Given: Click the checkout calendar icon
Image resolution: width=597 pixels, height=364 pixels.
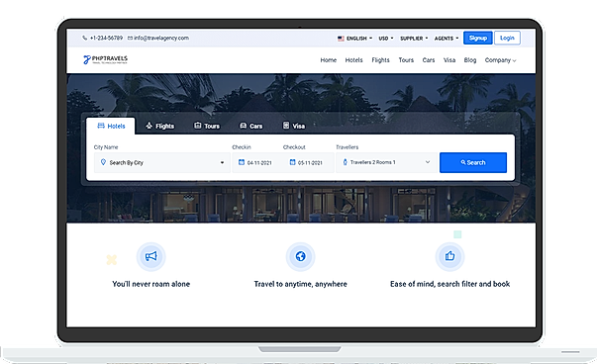Looking at the screenshot, I should coord(292,162).
